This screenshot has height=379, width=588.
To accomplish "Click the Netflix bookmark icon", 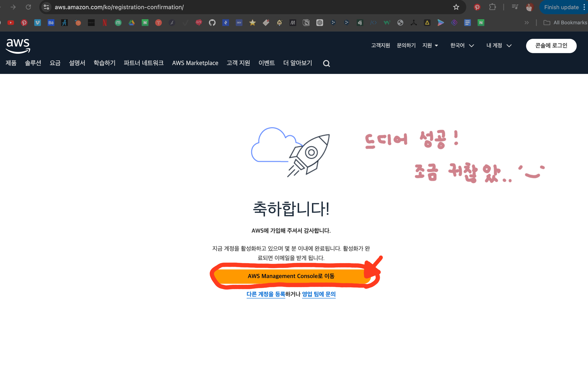I will click(x=105, y=23).
